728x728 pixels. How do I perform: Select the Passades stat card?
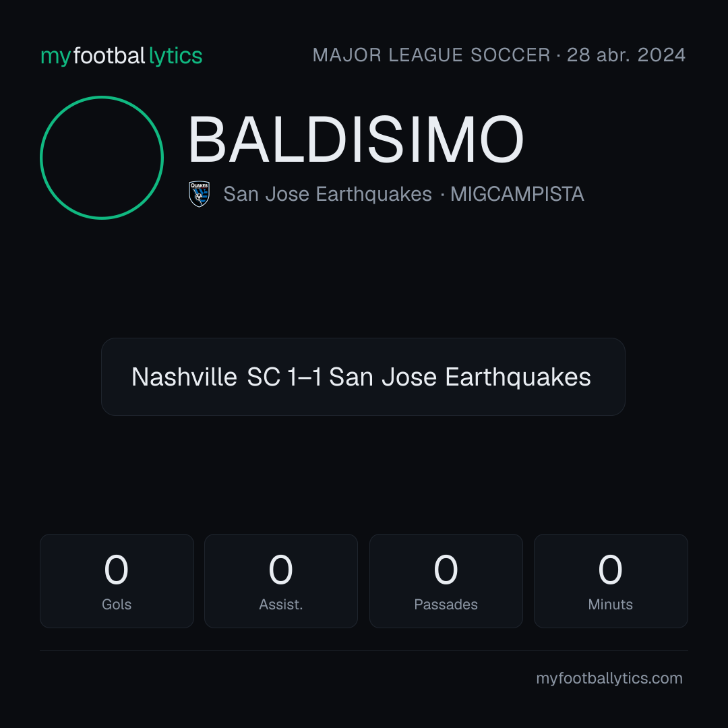click(446, 581)
